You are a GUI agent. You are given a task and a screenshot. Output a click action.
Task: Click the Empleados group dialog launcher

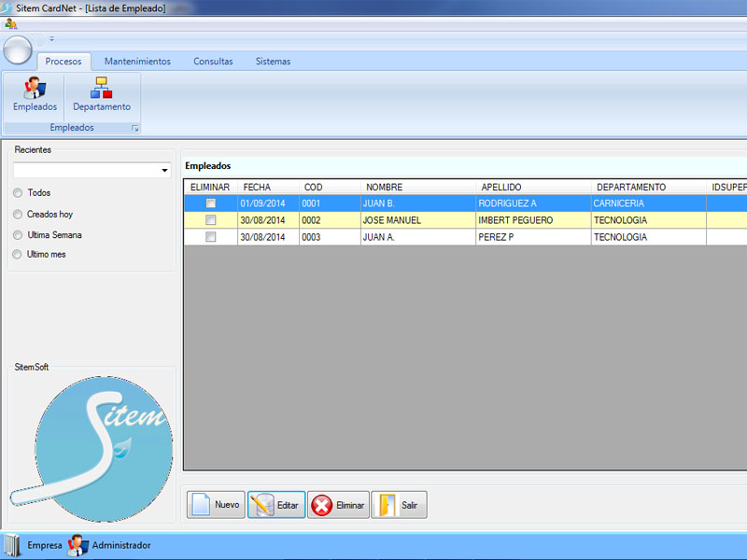click(x=135, y=129)
